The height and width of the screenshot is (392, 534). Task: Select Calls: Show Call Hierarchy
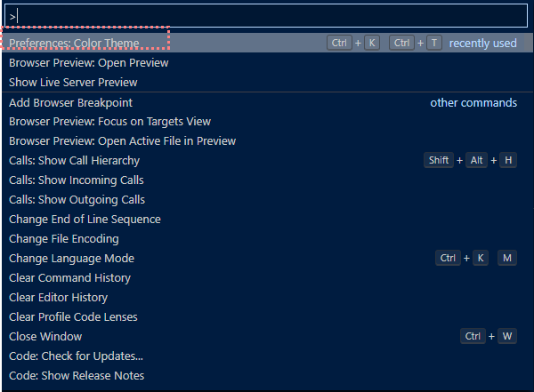coord(267,160)
